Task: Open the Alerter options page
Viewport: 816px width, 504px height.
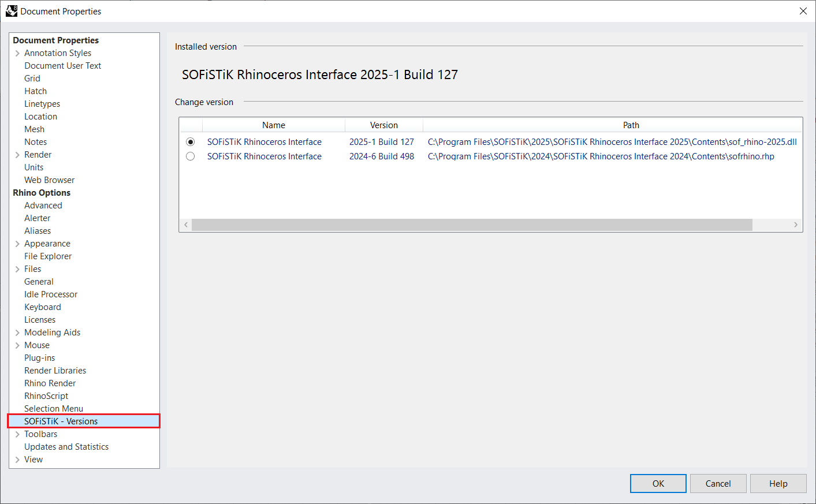Action: [38, 218]
